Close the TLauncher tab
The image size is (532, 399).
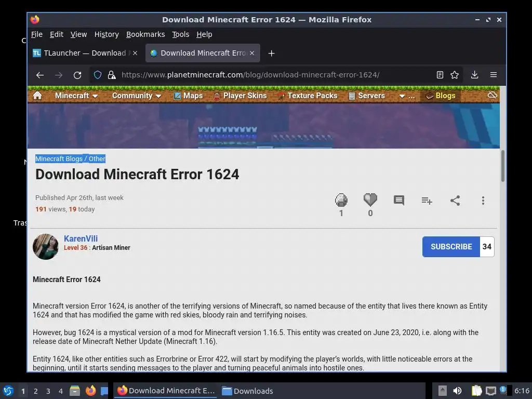(135, 53)
